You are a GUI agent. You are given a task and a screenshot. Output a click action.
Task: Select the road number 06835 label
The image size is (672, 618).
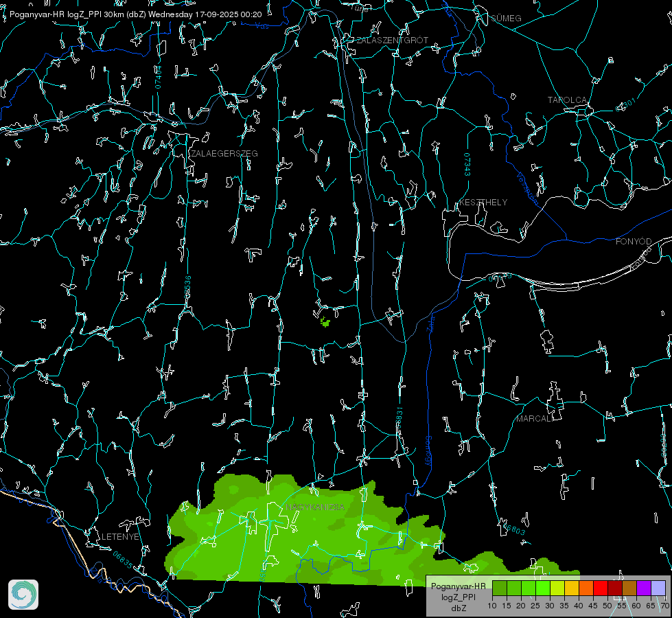click(x=123, y=560)
